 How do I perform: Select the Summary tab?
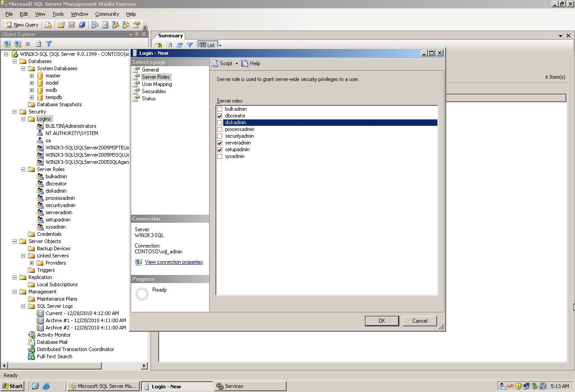[170, 36]
